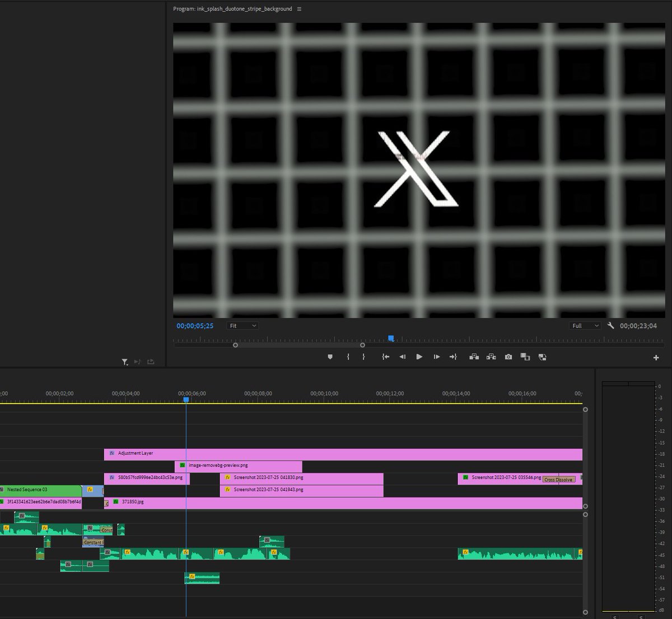The height and width of the screenshot is (619, 672).
Task: Jump to the Out point
Action: pyautogui.click(x=453, y=357)
